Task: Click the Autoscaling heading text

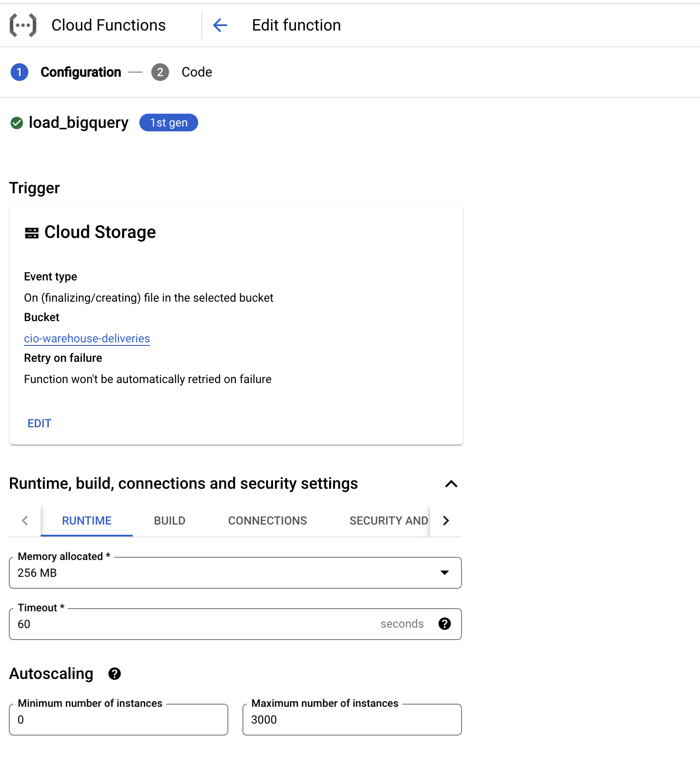Action: click(x=51, y=674)
